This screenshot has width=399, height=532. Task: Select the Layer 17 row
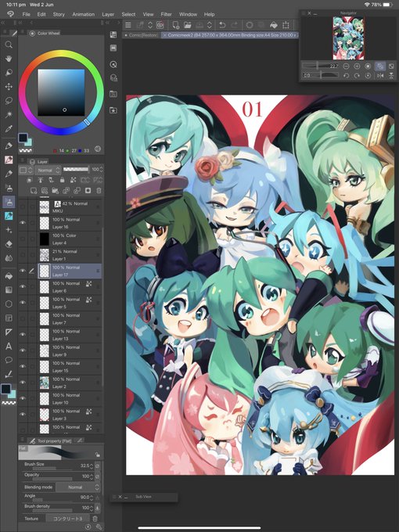pos(59,271)
